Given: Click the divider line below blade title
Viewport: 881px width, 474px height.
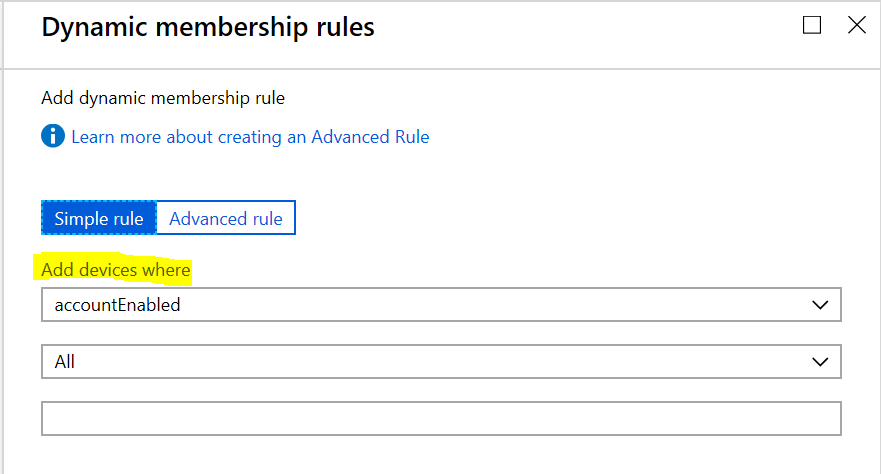Looking at the screenshot, I should pyautogui.click(x=441, y=69).
